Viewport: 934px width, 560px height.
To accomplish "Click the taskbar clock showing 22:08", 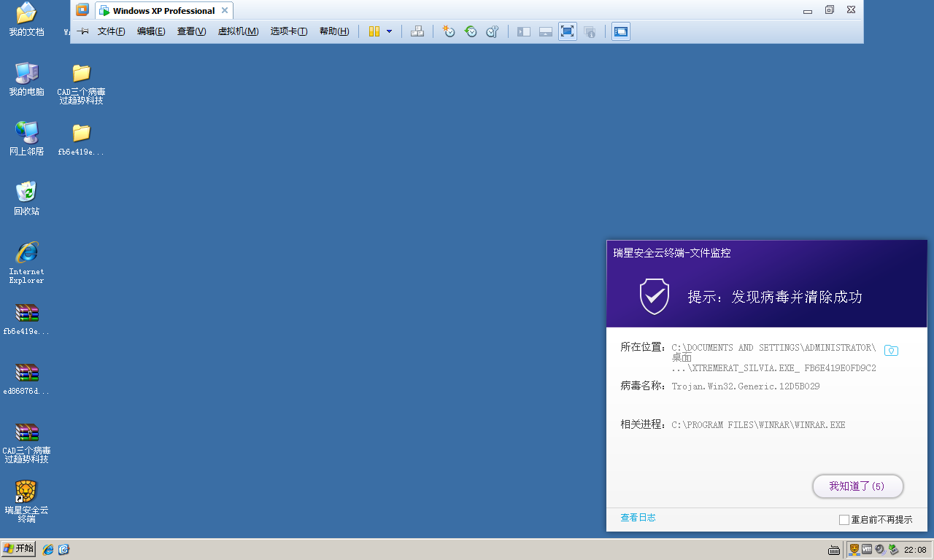I will tap(915, 550).
